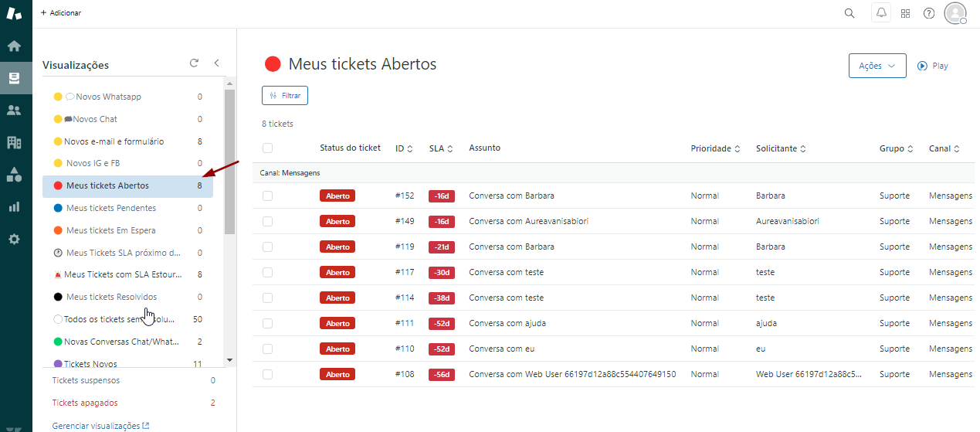This screenshot has width=980, height=432.
Task: Click the Filtrar button
Action: 285,95
